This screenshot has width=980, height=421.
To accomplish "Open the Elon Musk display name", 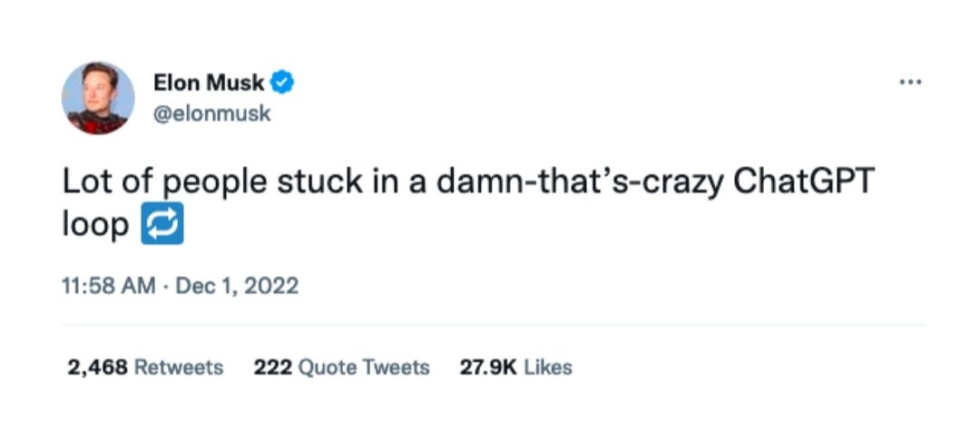I will pos(210,83).
